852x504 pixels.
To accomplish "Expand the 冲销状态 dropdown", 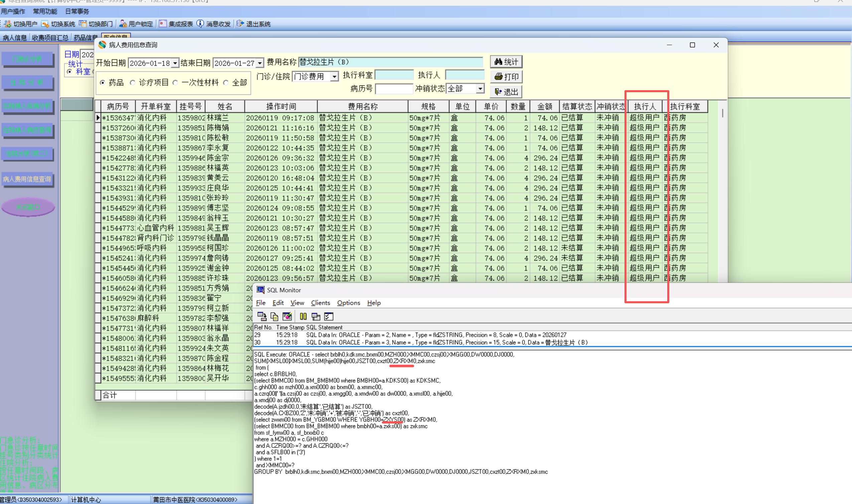I will 480,89.
